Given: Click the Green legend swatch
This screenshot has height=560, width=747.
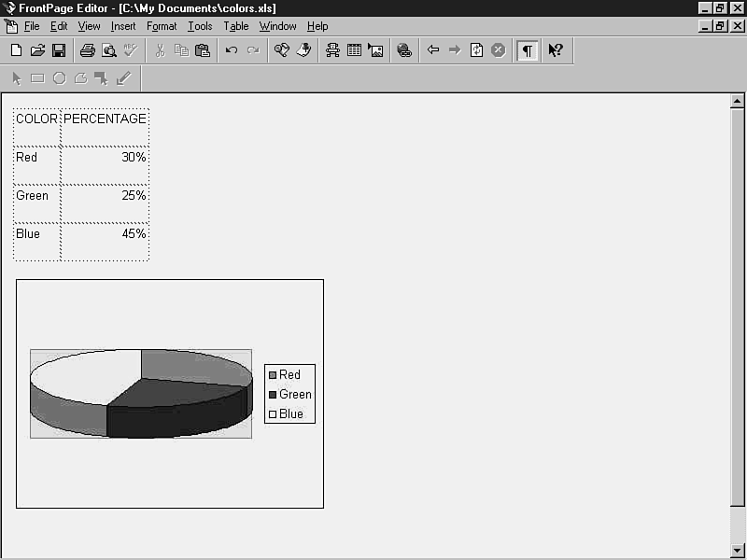Looking at the screenshot, I should (273, 395).
